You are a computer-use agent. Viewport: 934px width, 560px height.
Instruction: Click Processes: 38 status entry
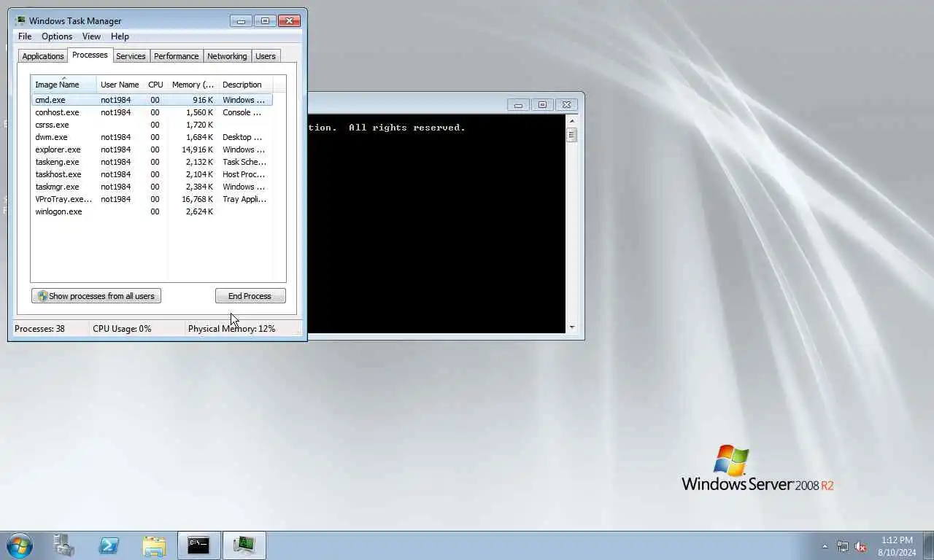pos(39,329)
